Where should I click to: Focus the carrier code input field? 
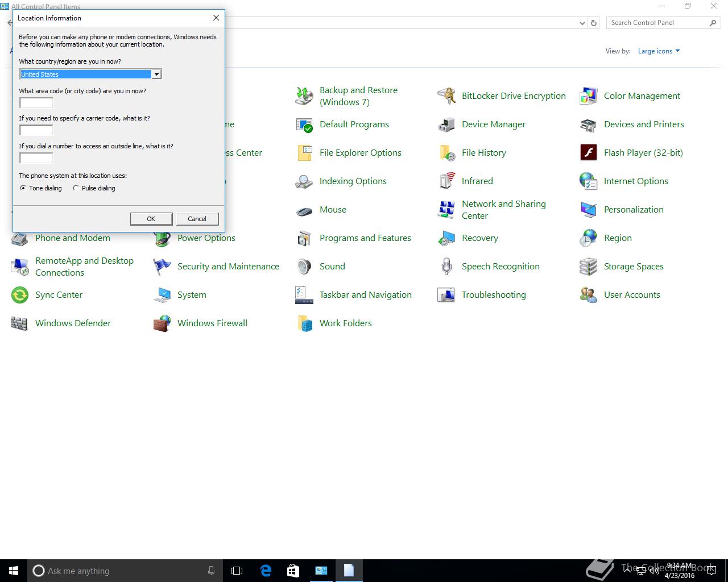[x=36, y=130]
